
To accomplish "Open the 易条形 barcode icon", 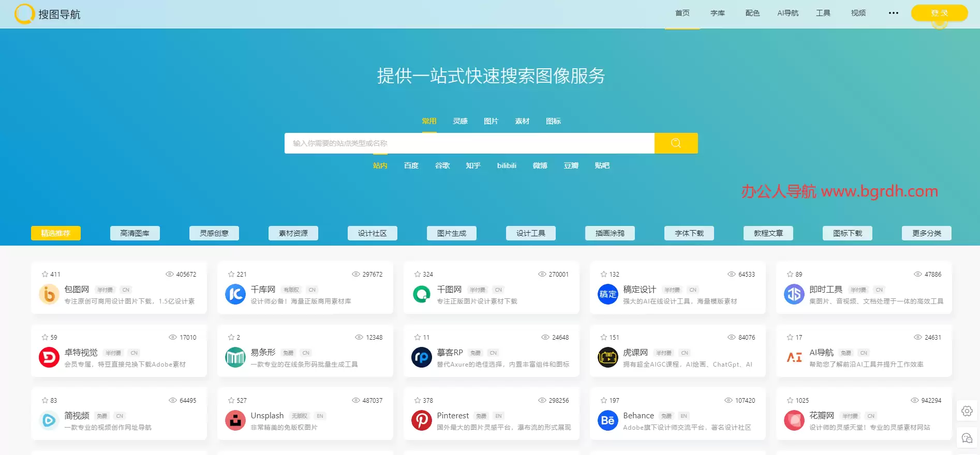I will (x=235, y=358).
